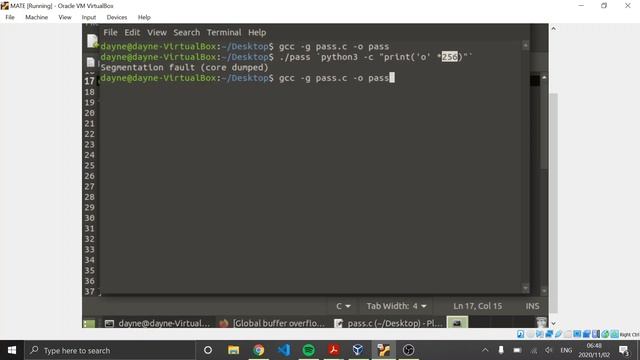Screen dimensions: 640x360
Task: Open the terminal Edit menu
Action: point(132,32)
